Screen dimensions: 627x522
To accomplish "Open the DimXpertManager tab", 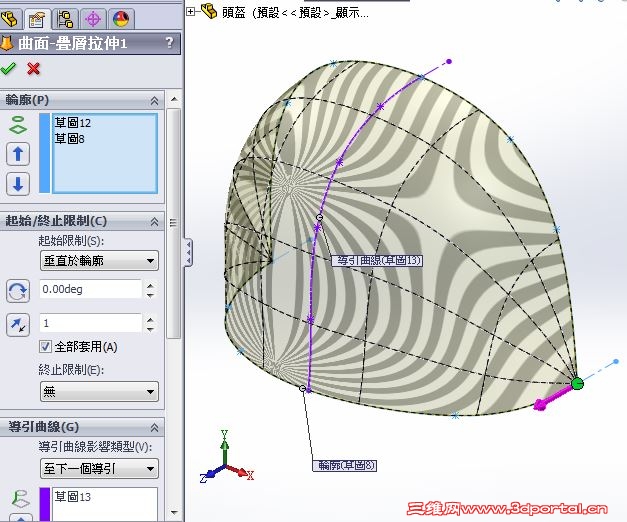I will click(x=93, y=18).
